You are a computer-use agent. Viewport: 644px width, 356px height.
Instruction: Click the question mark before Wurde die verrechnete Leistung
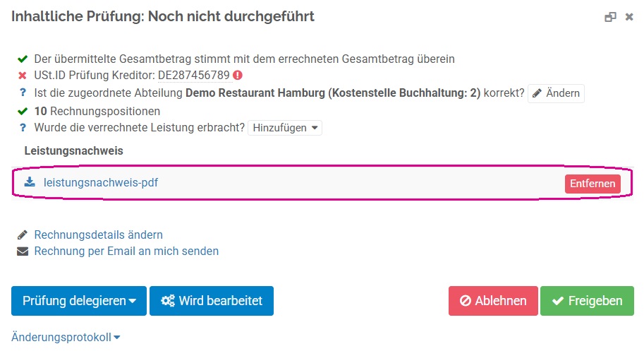[x=23, y=127]
